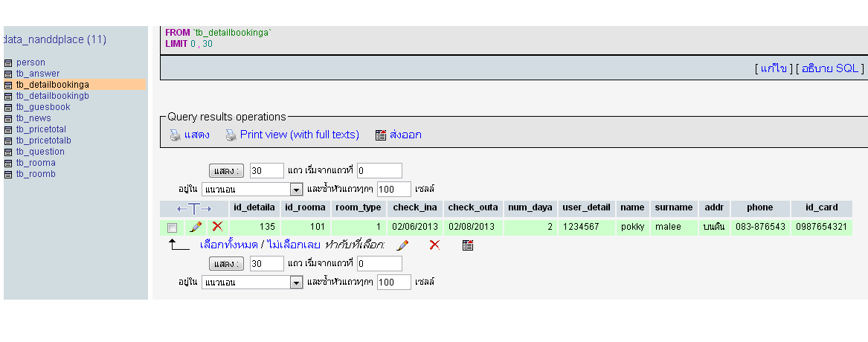Viewport: 868px width, 342px height.
Task: Tick the checkbox for row 135
Action: coord(172,228)
